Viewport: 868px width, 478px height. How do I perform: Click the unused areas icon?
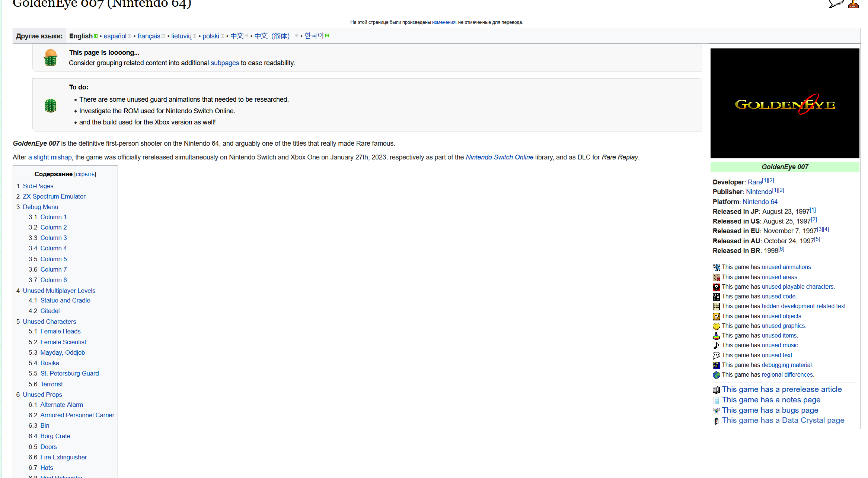click(716, 277)
